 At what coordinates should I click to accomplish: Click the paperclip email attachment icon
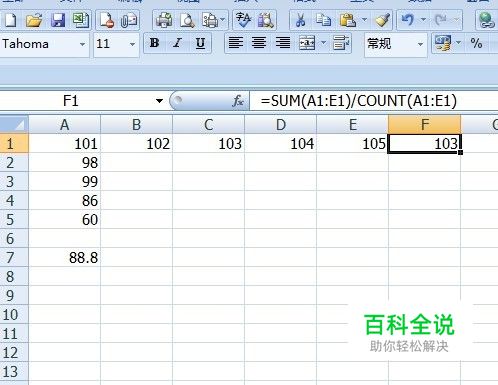(129, 20)
